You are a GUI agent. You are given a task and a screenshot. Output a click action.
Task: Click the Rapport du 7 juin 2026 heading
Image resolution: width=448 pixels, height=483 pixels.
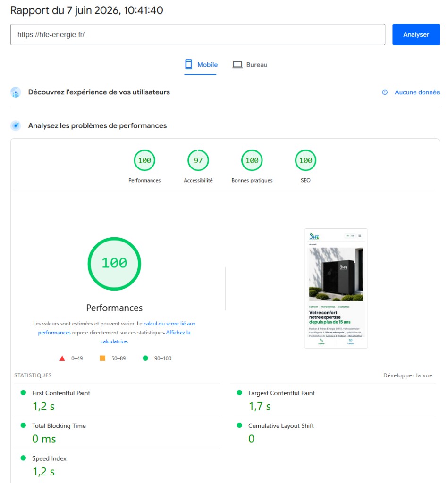(x=87, y=10)
